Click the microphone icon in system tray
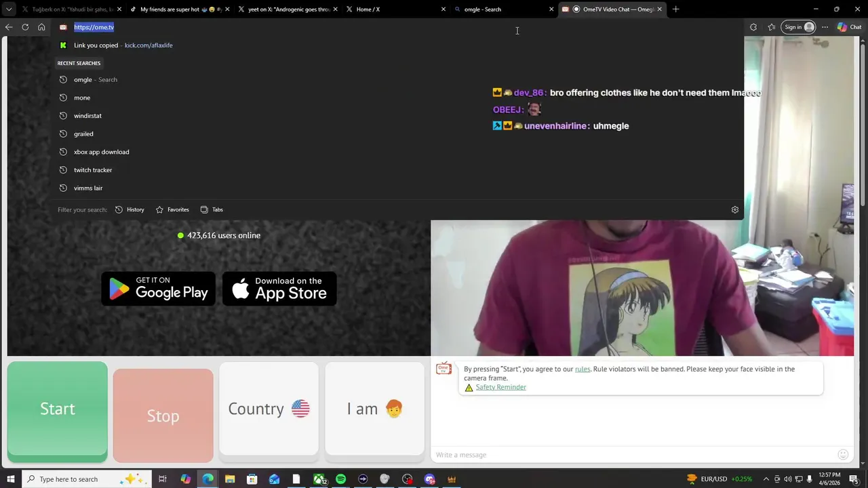Screen dimensions: 868x488 tap(809, 479)
